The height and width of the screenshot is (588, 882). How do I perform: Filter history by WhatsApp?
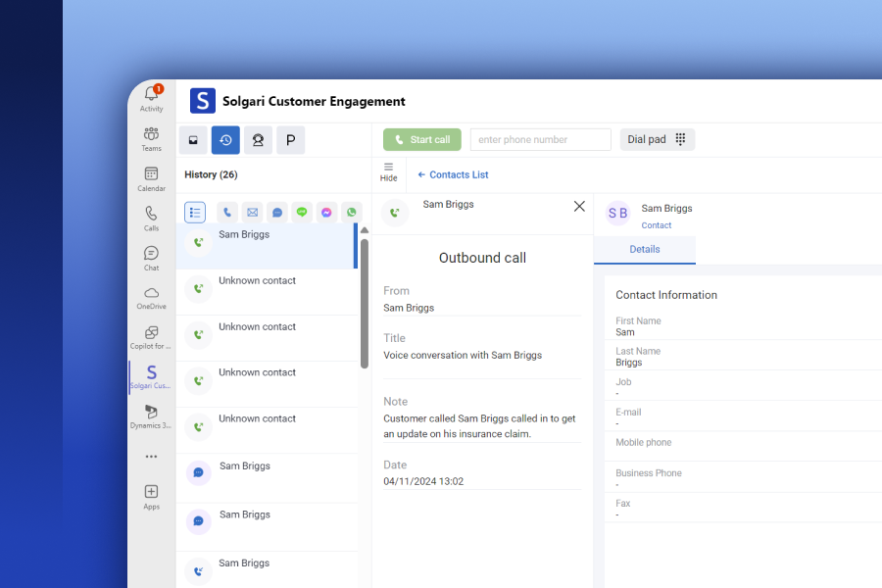[352, 212]
